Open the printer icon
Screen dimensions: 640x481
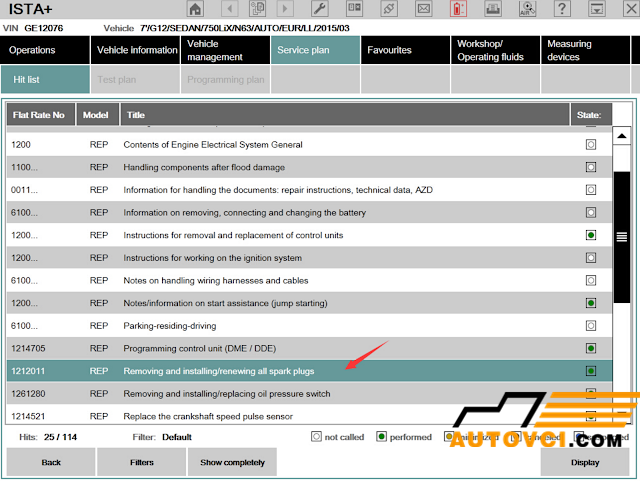coord(493,9)
